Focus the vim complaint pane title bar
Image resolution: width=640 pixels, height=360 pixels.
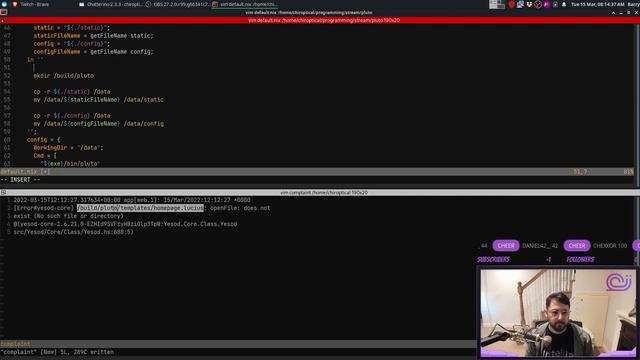[323, 192]
